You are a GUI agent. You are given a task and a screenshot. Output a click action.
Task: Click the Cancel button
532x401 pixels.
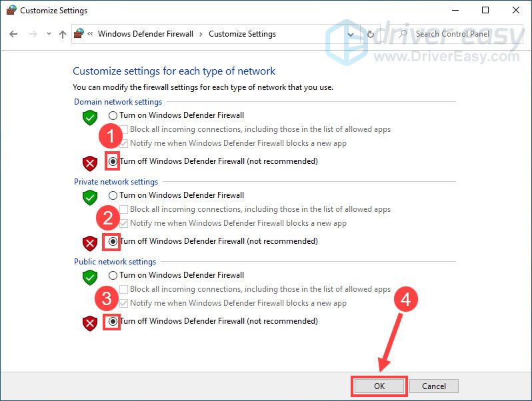coord(433,386)
